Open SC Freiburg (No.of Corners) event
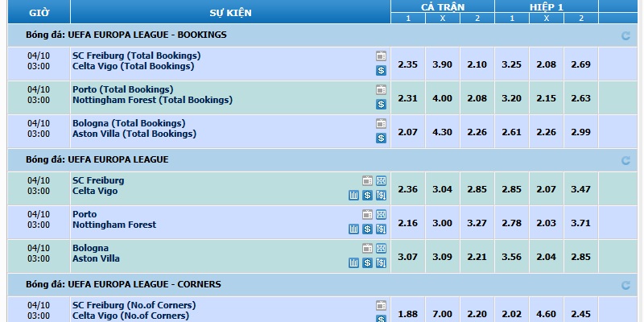Screen dimensions: 644x322 [134, 305]
